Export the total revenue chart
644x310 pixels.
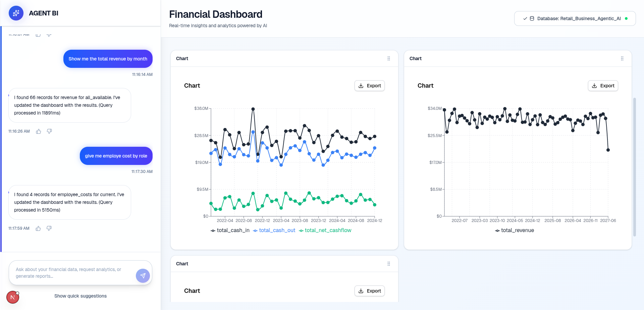603,86
